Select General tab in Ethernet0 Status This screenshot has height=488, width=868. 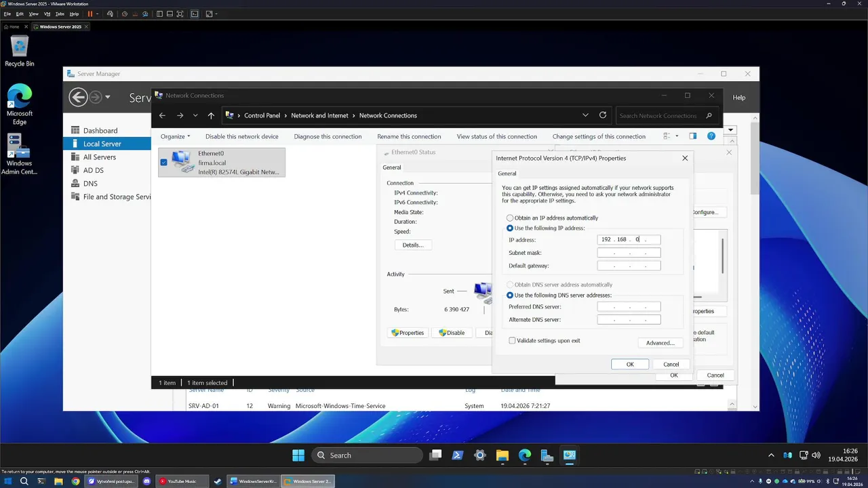392,167
